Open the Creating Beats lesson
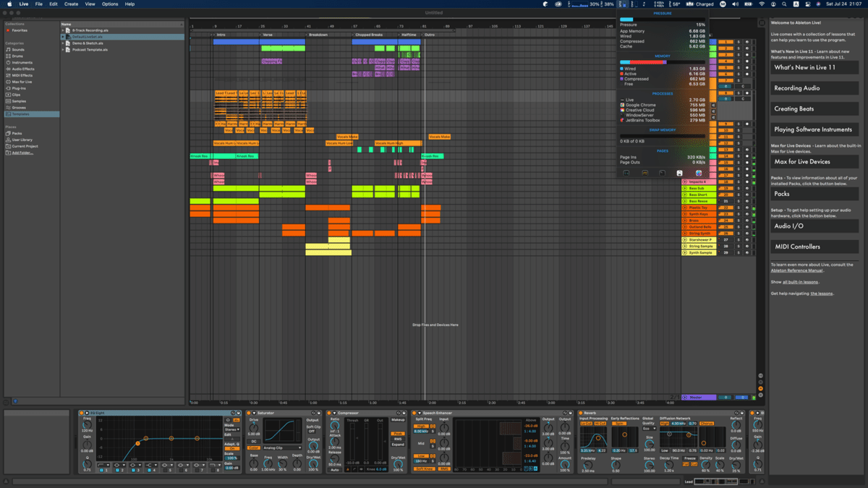This screenshot has width=868, height=488. point(814,109)
